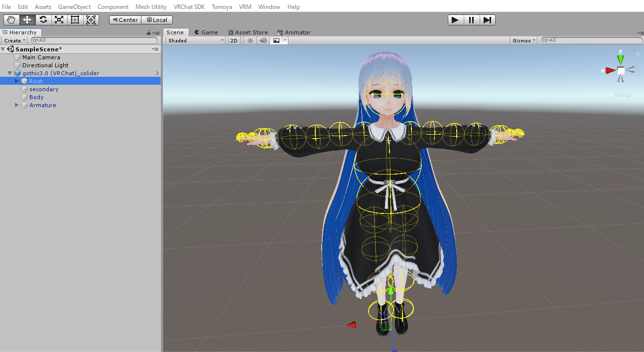Open the VRChat SDK menu
The image size is (644, 352).
189,7
